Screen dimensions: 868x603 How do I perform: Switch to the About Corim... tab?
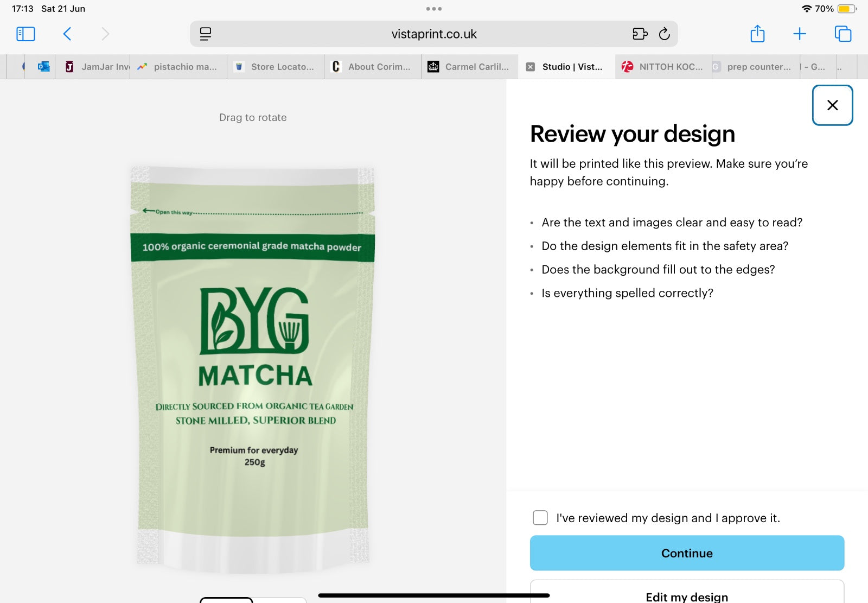pyautogui.click(x=373, y=67)
